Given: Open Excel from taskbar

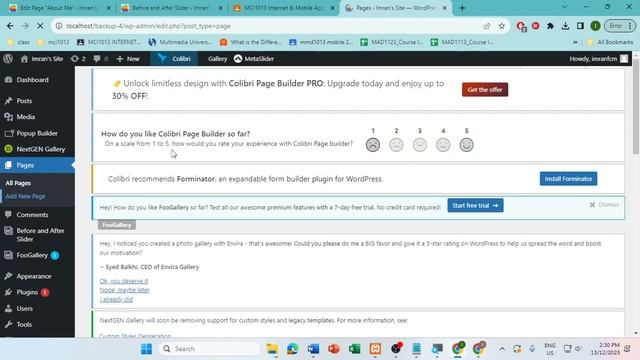Looking at the screenshot, I should click(355, 349).
